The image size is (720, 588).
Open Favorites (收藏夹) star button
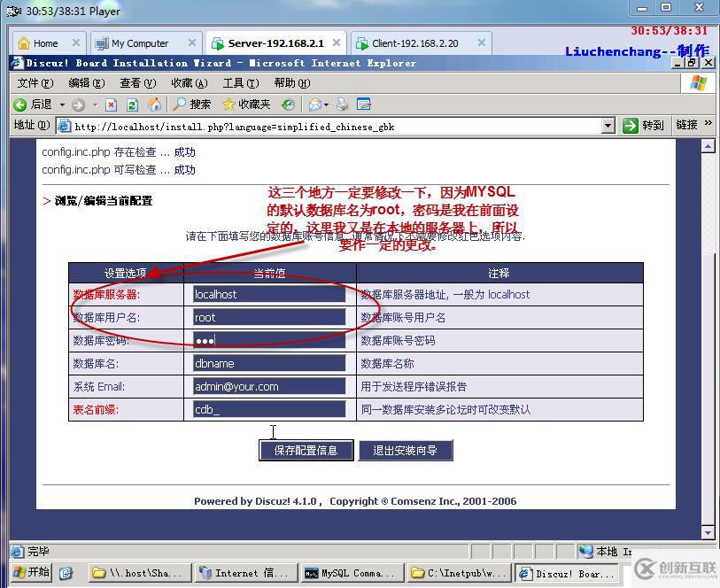coord(246,104)
